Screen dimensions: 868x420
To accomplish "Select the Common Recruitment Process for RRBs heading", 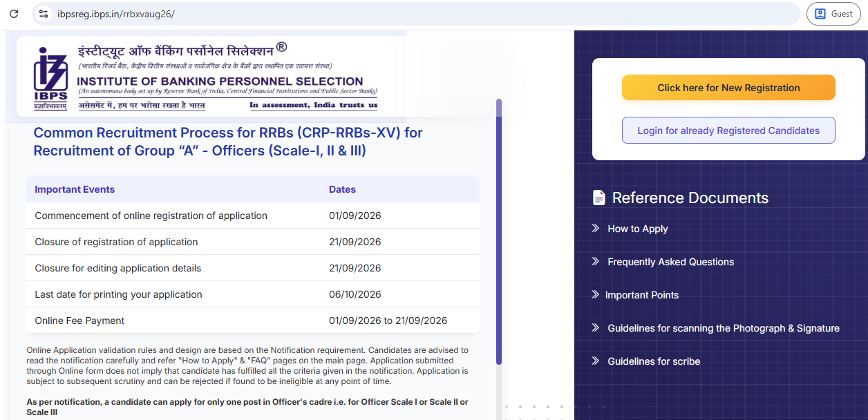I will coord(228,142).
